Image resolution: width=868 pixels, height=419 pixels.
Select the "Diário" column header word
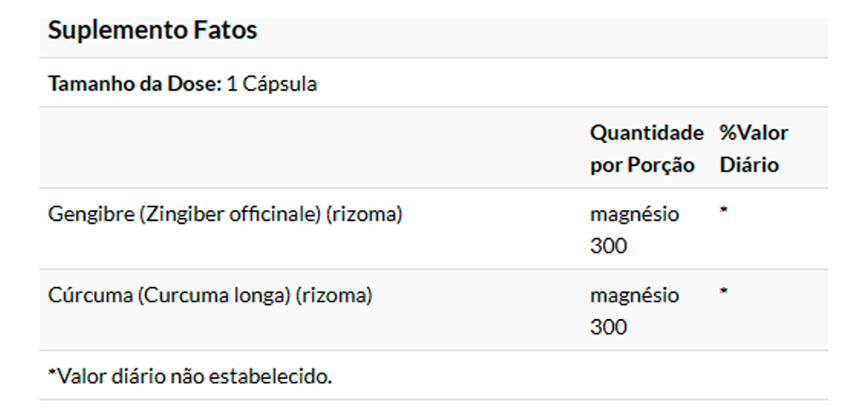pyautogui.click(x=749, y=165)
